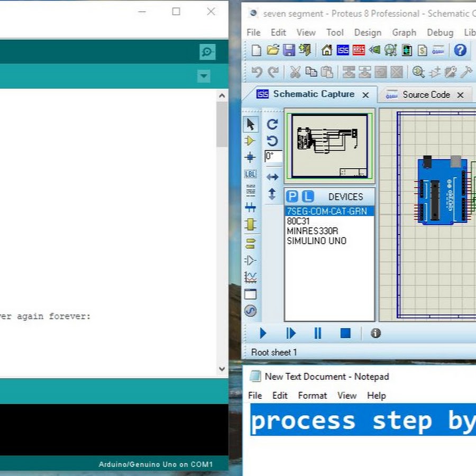Select the Graph Mode tool
This screenshot has width=476, height=476.
pyautogui.click(x=251, y=277)
